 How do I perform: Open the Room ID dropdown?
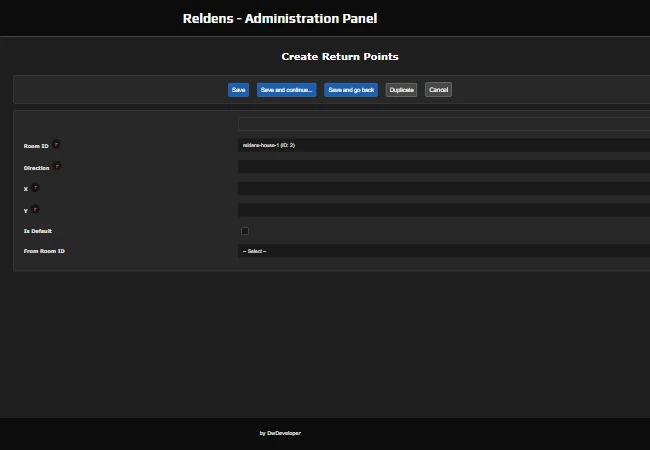tap(444, 145)
